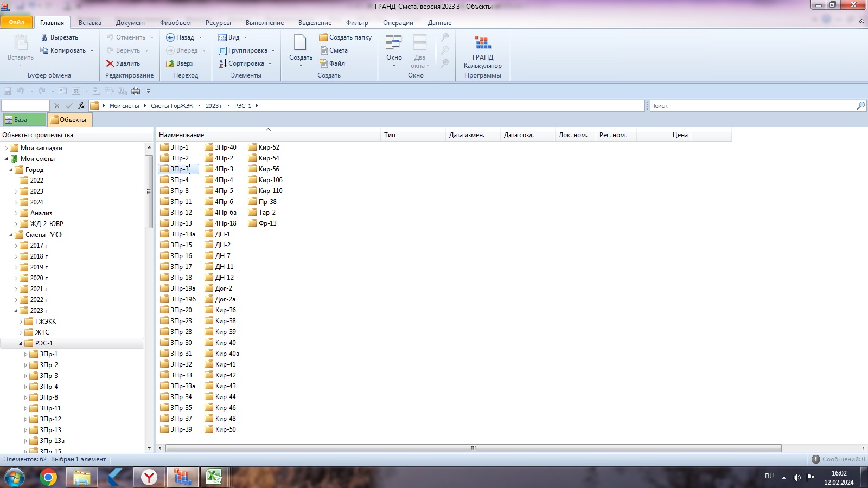Click the Вырезать (cut) scissors icon
Screen dimensions: 868x488
click(x=44, y=37)
